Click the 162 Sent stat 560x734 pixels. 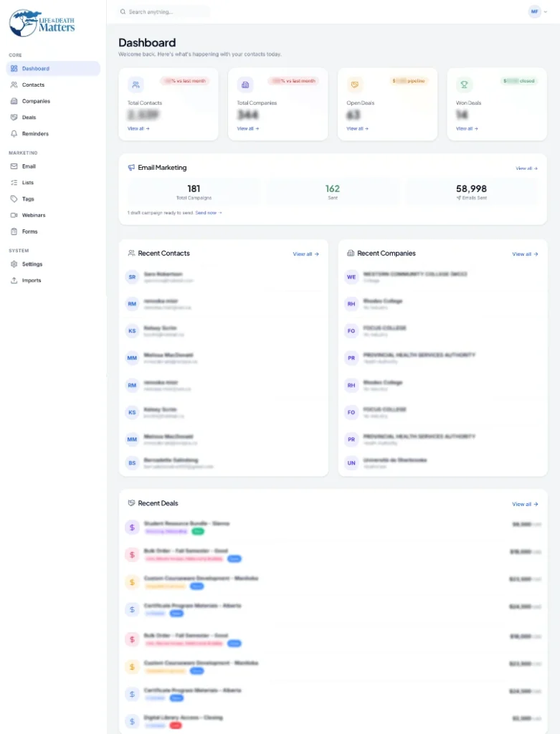(x=333, y=192)
